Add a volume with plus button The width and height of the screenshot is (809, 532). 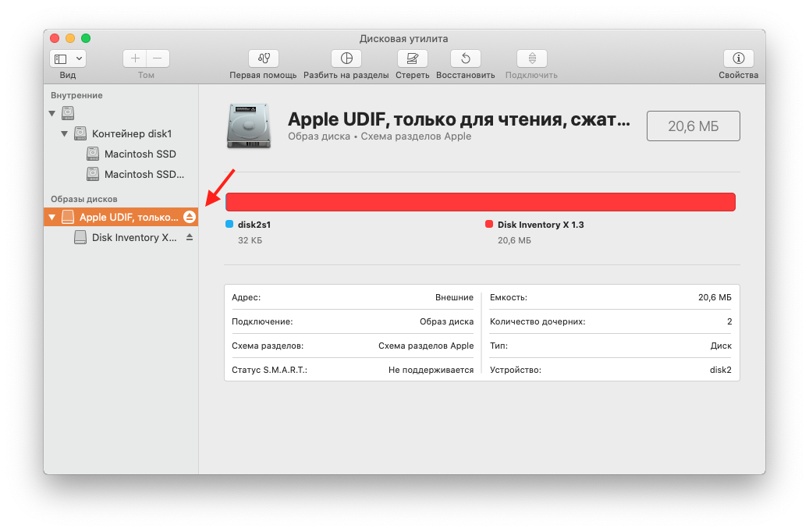coord(135,59)
